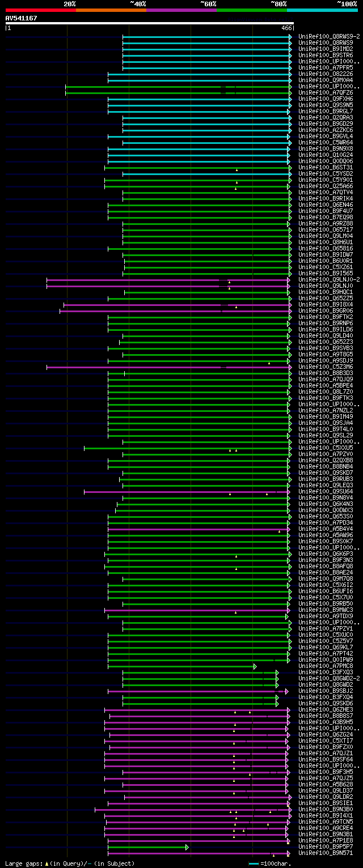
Task: Open hit UniRef100_A7PFR5
Action: pyautogui.click(x=326, y=67)
